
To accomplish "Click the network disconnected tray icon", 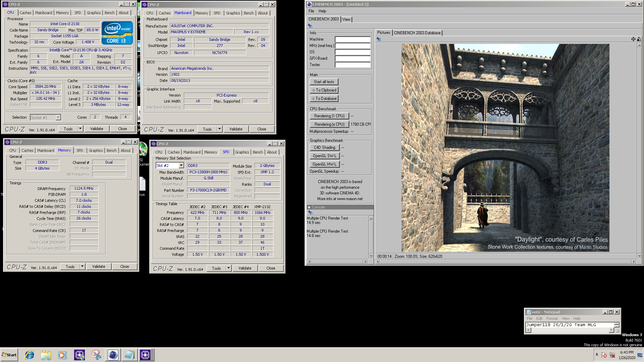I will point(612,355).
